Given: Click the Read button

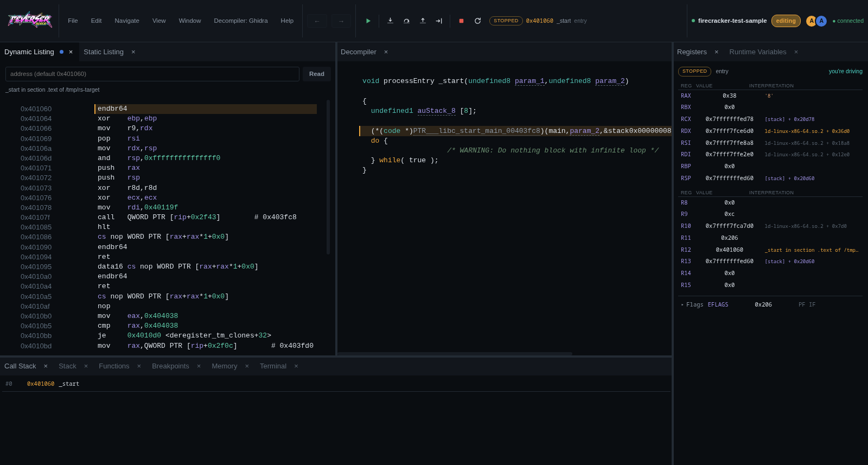Looking at the screenshot, I should point(317,74).
